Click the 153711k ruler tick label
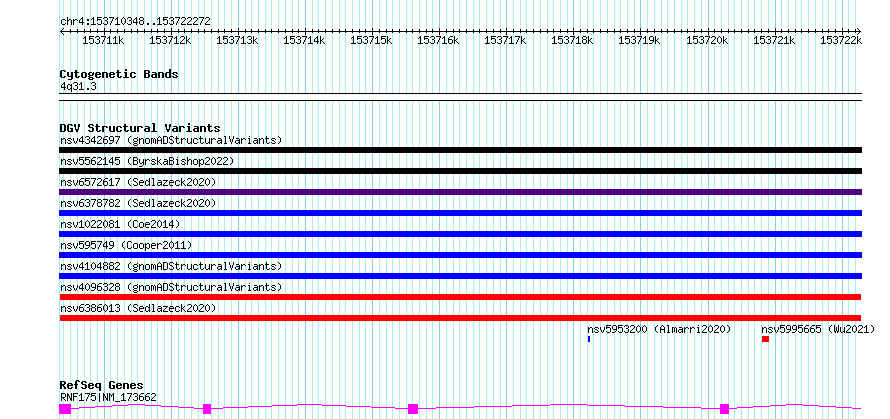This screenshot has height=419, width=890. click(x=103, y=40)
